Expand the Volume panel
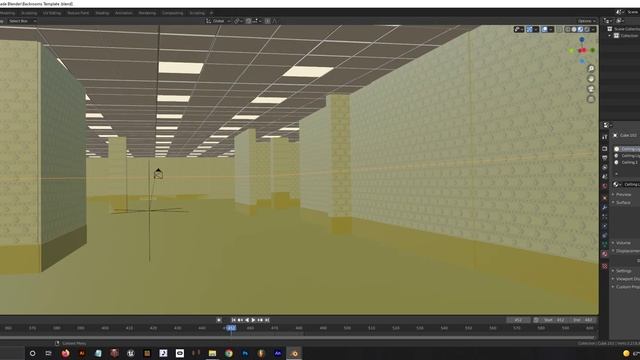Viewport: 640px width, 360px height. click(x=623, y=243)
